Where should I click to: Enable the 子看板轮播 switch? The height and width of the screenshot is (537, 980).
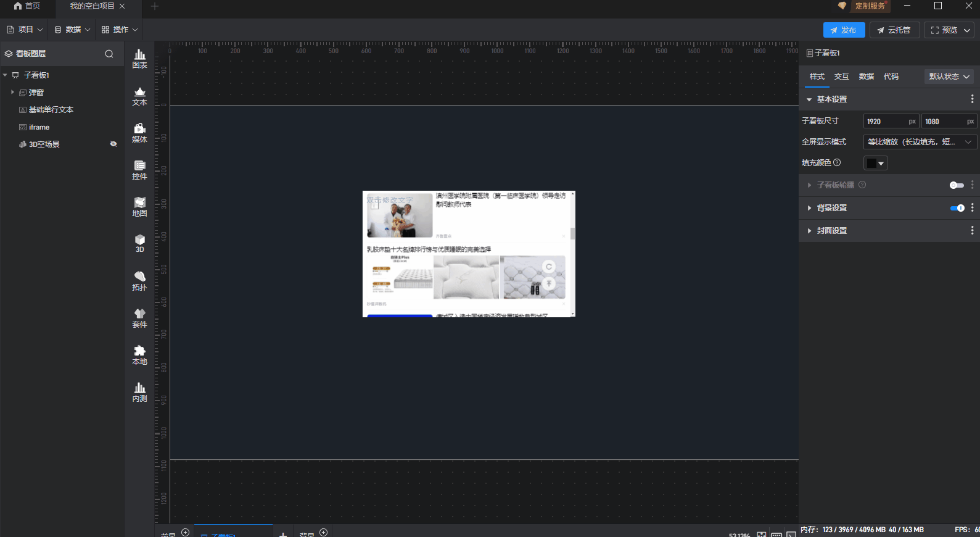click(957, 185)
